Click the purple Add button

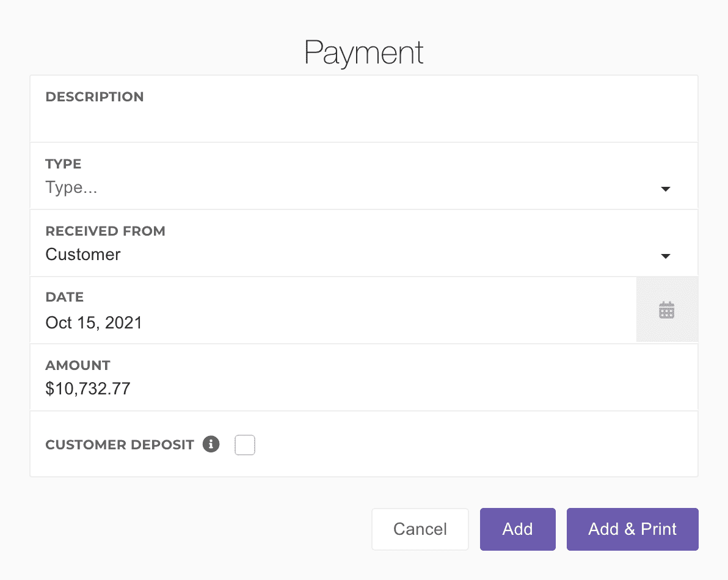point(517,529)
